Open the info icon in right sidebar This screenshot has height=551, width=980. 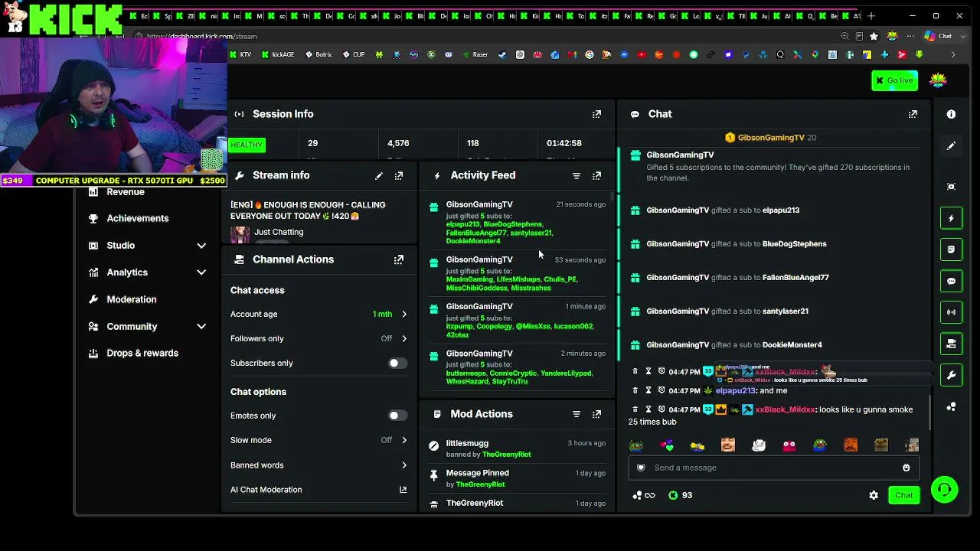pos(951,114)
